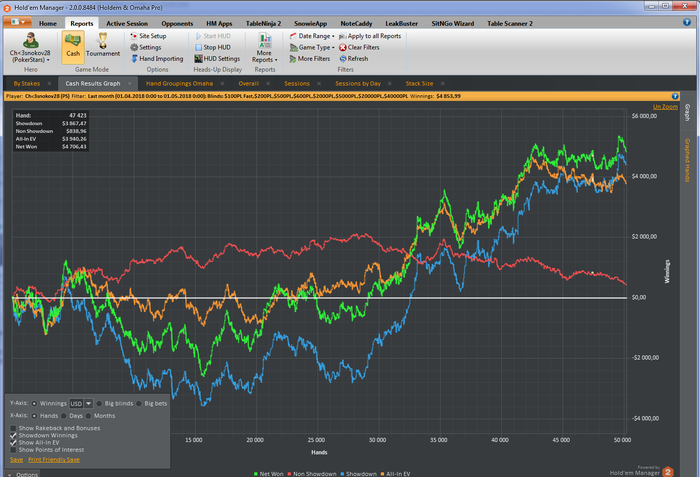The image size is (700, 477).
Task: Open the application menu button
Action: [x=17, y=22]
